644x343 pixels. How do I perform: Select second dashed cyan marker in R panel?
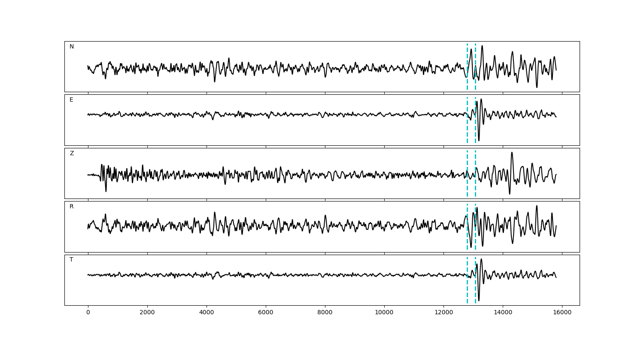[475, 227]
